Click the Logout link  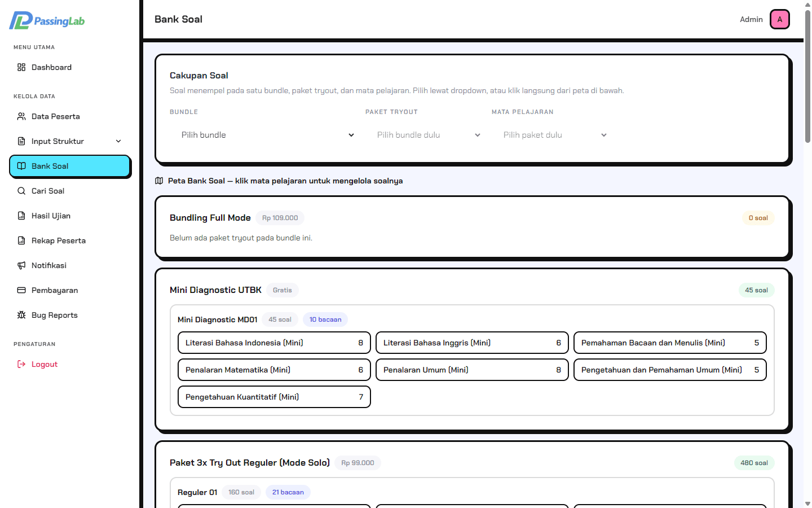click(x=70, y=364)
